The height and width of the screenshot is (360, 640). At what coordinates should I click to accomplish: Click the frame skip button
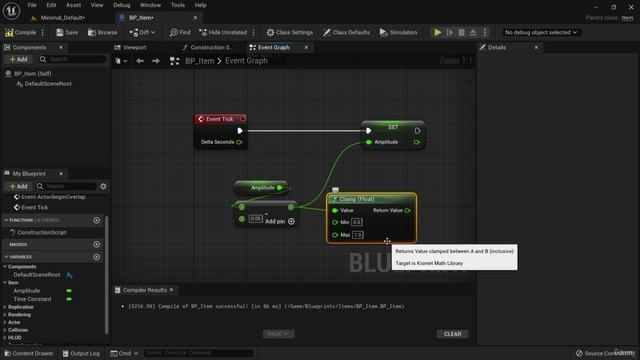[450, 32]
